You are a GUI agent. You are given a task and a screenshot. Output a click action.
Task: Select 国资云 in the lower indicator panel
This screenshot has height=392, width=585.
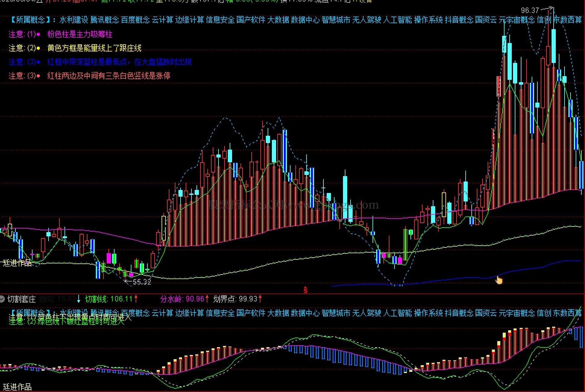coord(486,313)
